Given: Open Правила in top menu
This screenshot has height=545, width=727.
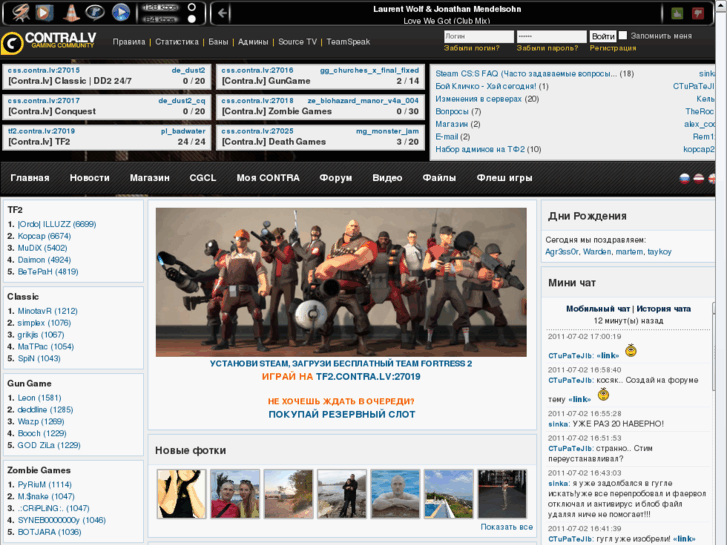Looking at the screenshot, I should (129, 42).
